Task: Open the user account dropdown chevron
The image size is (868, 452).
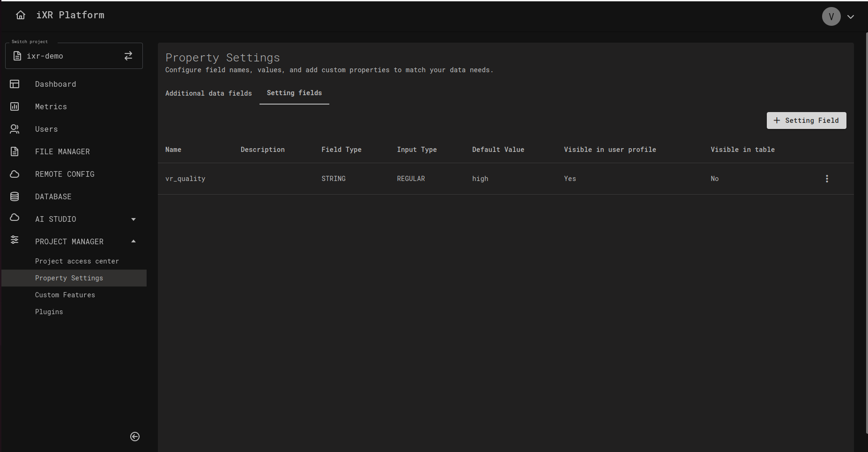Action: (x=851, y=17)
